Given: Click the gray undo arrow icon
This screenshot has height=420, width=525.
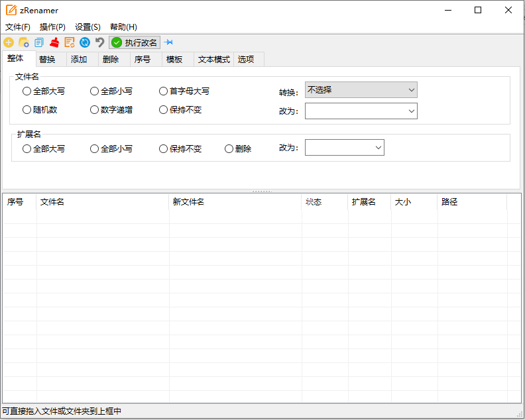Looking at the screenshot, I should click(x=100, y=42).
